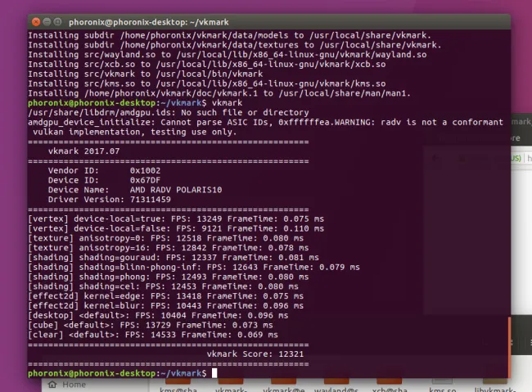Click the 'vkmark 2017.07' header line

point(83,151)
